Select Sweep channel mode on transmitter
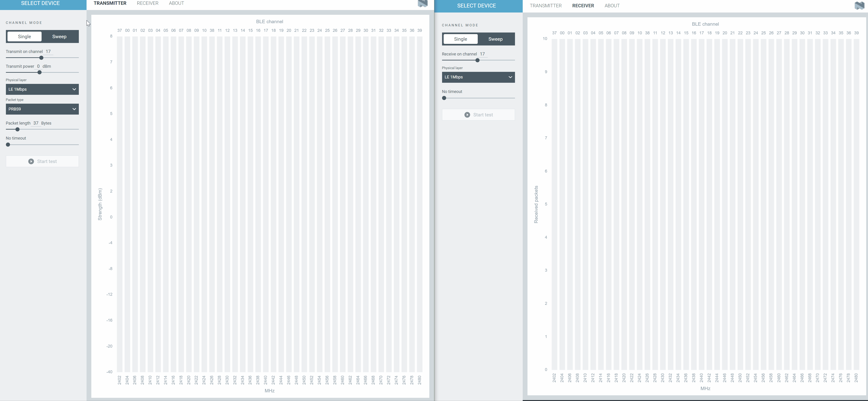Image resolution: width=868 pixels, height=401 pixels. [60, 36]
